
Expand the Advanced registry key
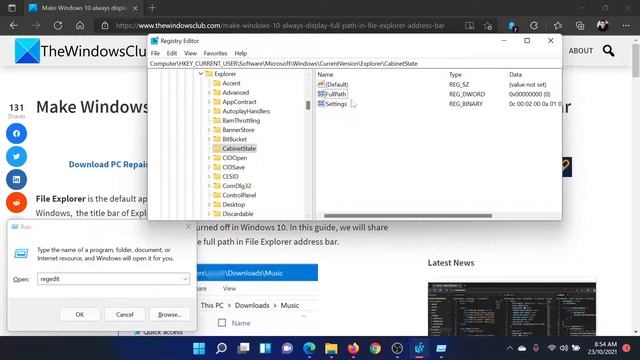pos(209,93)
